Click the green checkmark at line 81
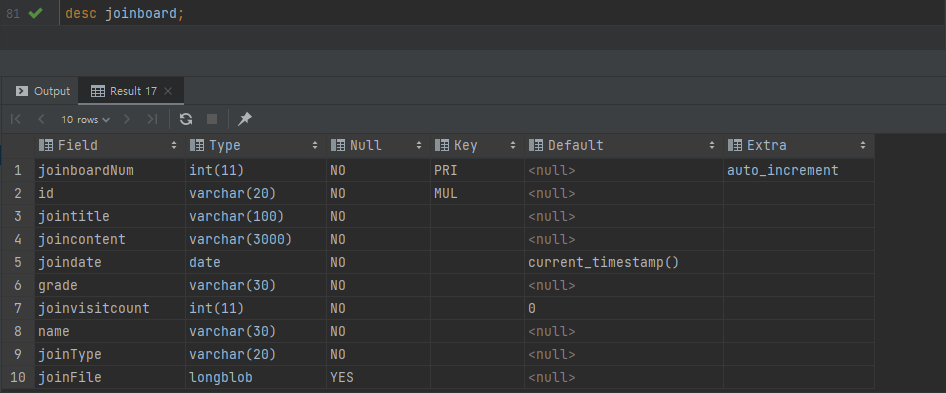 click(36, 13)
